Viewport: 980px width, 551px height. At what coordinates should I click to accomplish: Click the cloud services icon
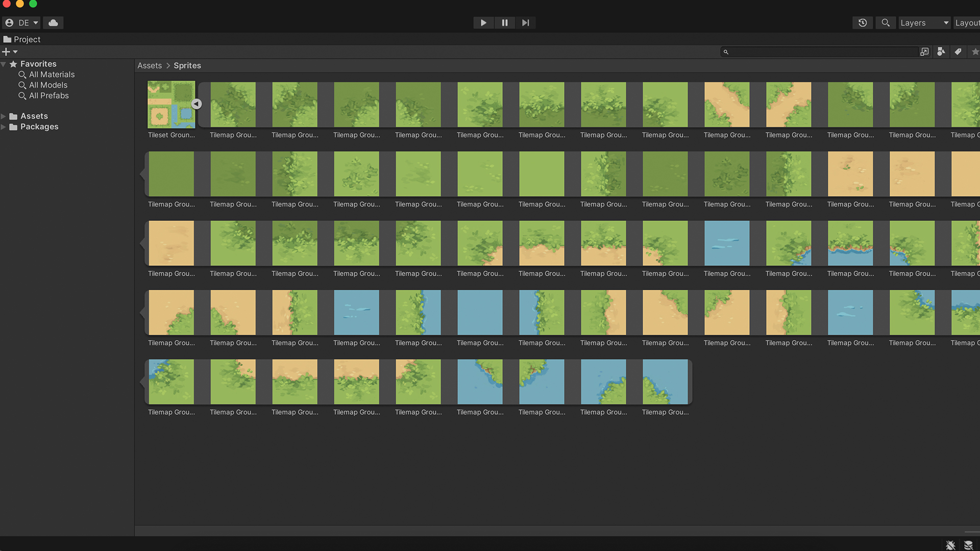53,22
